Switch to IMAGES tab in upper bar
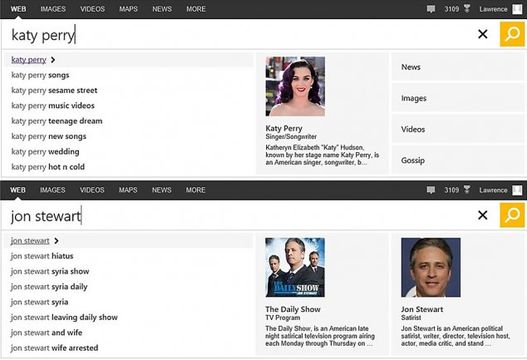 [x=53, y=9]
